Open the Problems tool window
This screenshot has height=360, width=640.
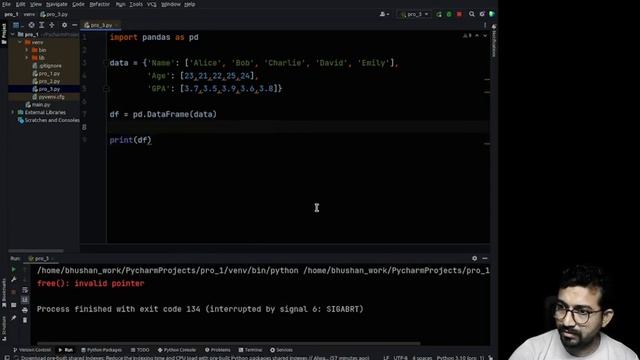click(218, 350)
